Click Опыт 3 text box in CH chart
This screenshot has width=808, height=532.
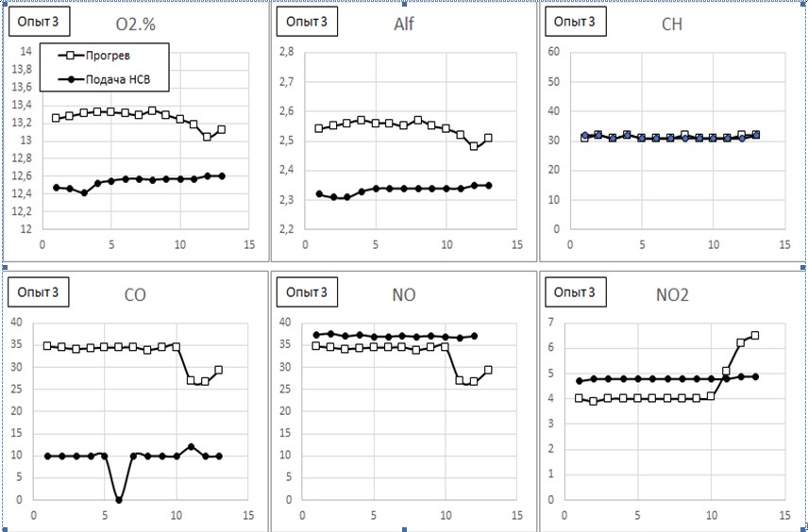tap(575, 21)
